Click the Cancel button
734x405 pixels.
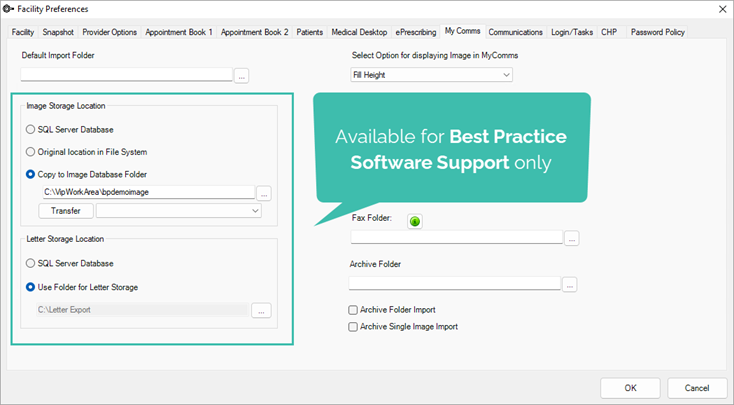pos(697,388)
